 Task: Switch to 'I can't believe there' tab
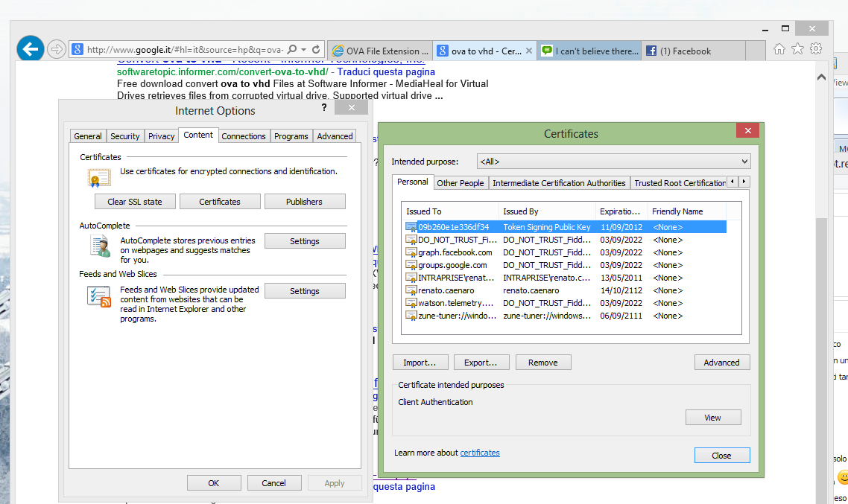click(590, 51)
